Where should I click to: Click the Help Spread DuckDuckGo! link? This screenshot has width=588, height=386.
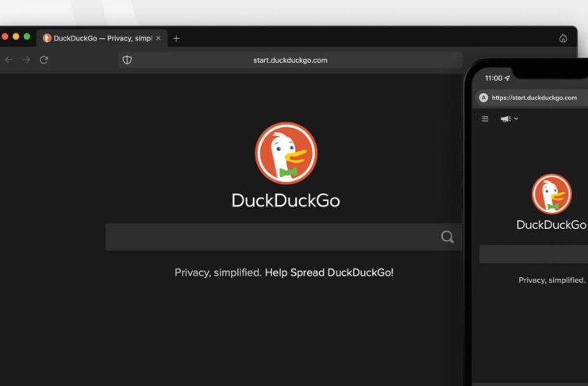(329, 272)
